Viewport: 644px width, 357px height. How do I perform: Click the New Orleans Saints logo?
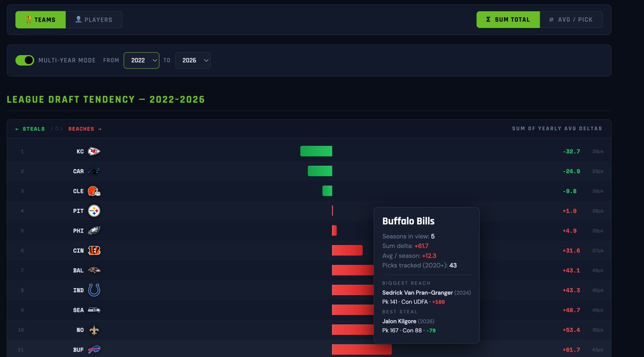(x=94, y=330)
